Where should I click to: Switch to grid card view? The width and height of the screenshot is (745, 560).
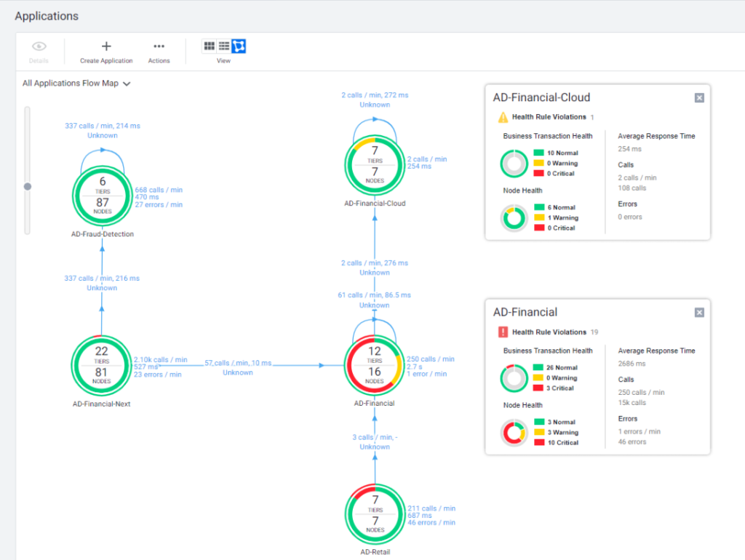tap(210, 46)
